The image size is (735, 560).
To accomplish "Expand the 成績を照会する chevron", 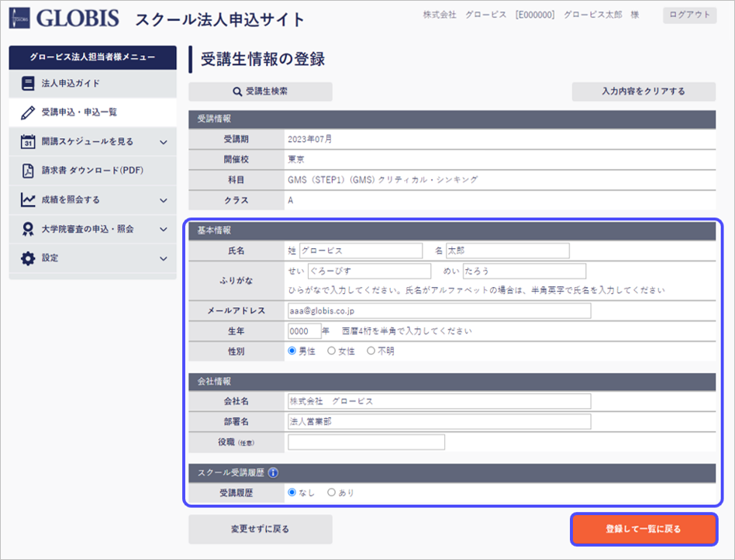I will point(164,200).
